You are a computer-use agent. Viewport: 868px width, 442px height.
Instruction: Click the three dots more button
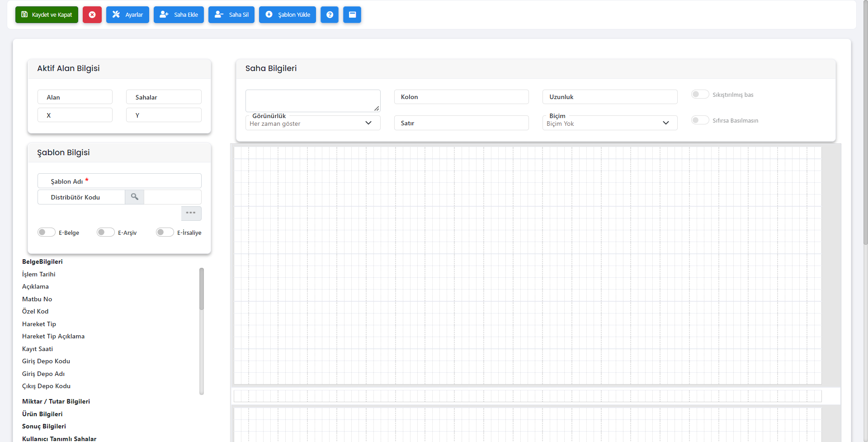click(191, 213)
